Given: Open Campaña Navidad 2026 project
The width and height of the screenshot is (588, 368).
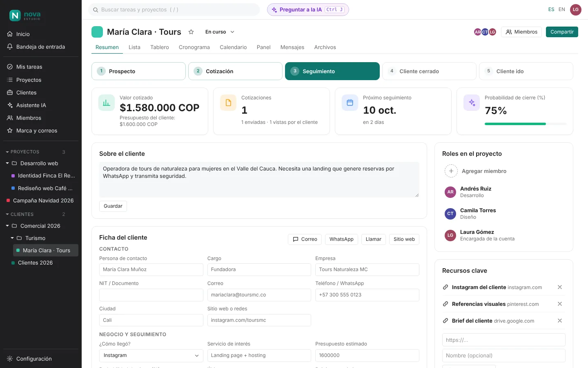Looking at the screenshot, I should click(41, 201).
